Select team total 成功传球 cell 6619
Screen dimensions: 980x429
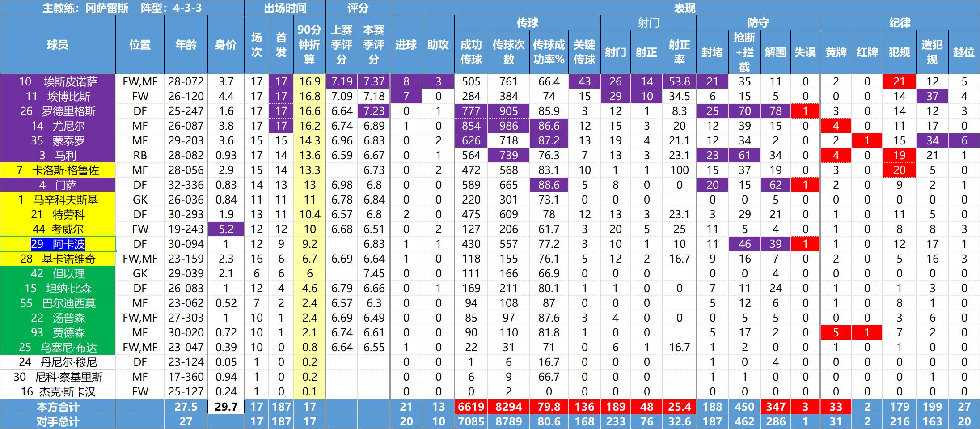(x=471, y=407)
